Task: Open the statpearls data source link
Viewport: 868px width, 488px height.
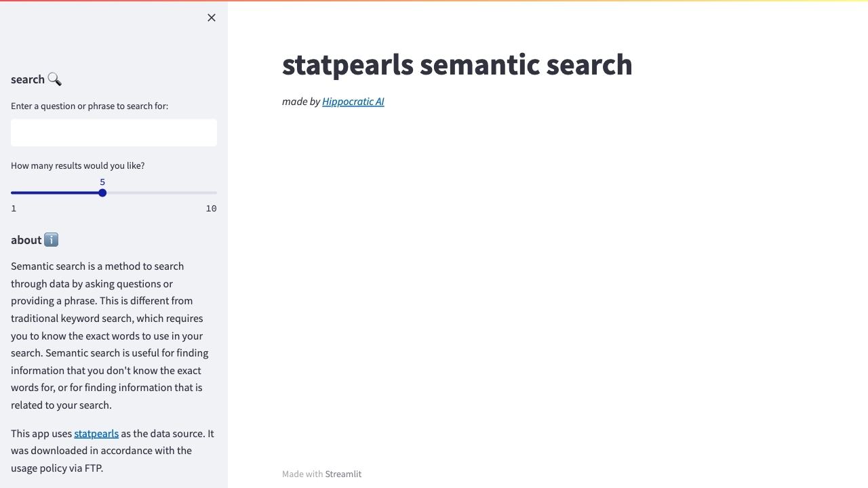Action: [96, 434]
